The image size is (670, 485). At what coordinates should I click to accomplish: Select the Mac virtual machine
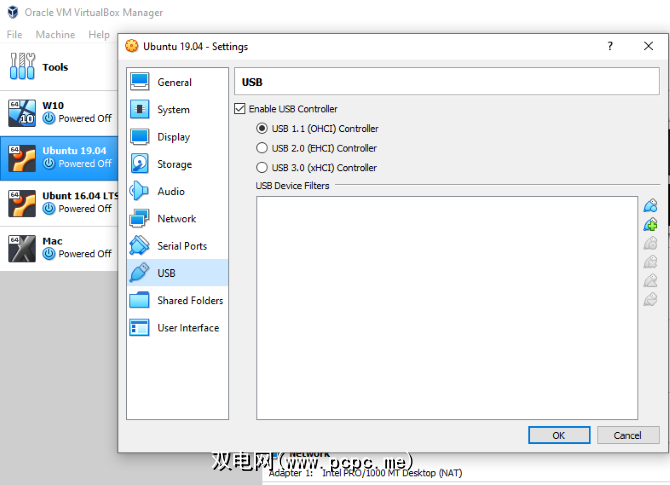click(59, 248)
